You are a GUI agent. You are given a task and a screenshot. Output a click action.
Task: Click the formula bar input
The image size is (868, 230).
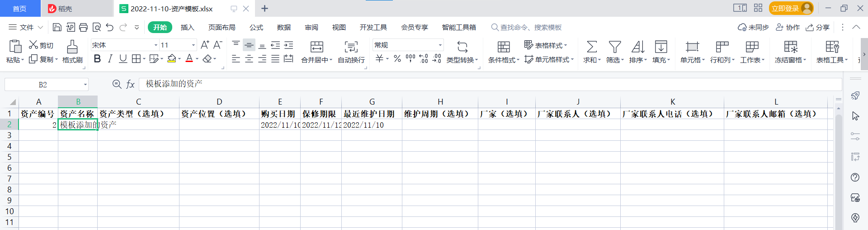pyautogui.click(x=491, y=84)
